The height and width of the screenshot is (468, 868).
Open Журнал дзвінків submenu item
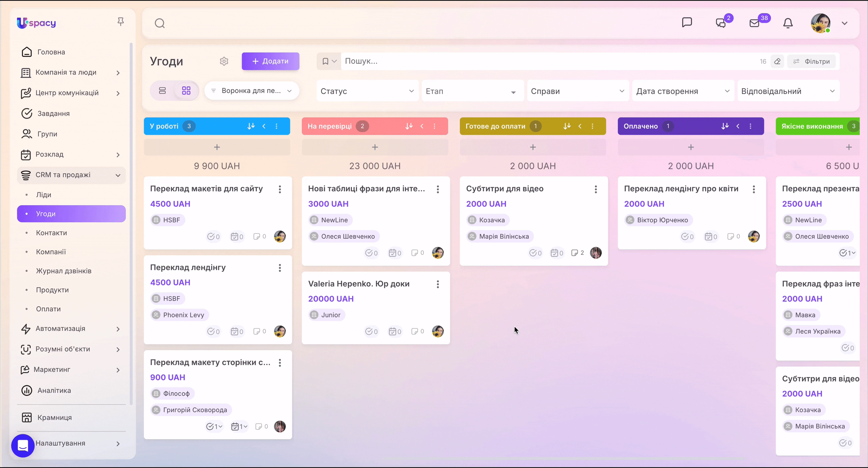pos(64,271)
